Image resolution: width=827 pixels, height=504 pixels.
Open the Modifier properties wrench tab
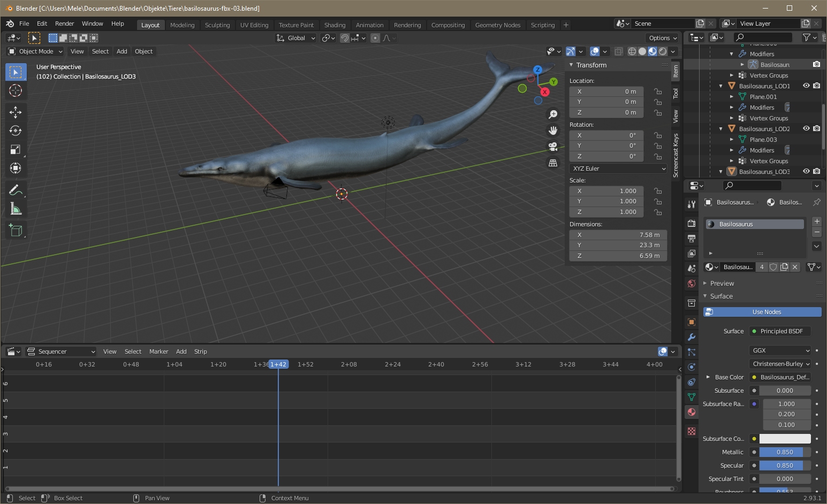(692, 337)
